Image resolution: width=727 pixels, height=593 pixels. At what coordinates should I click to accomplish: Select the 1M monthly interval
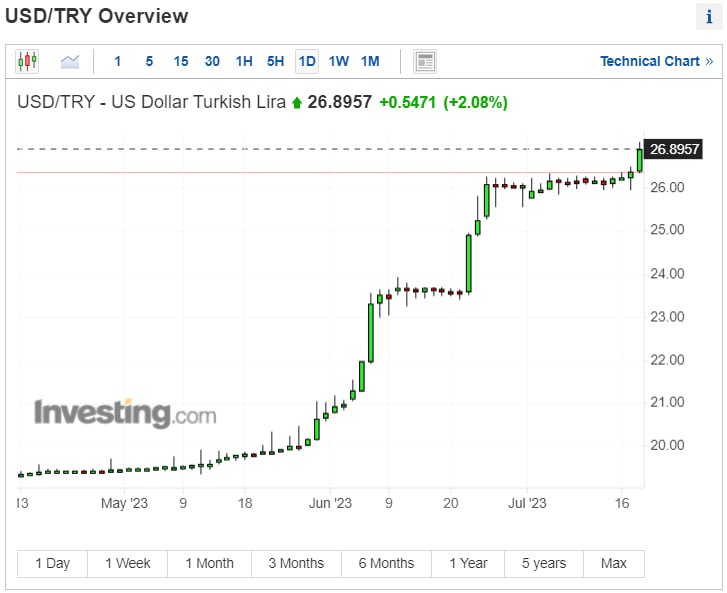click(370, 61)
